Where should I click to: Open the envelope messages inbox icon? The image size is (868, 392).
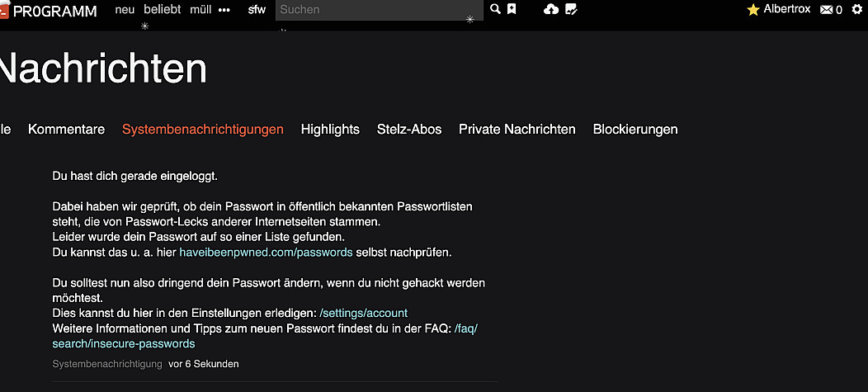827,9
